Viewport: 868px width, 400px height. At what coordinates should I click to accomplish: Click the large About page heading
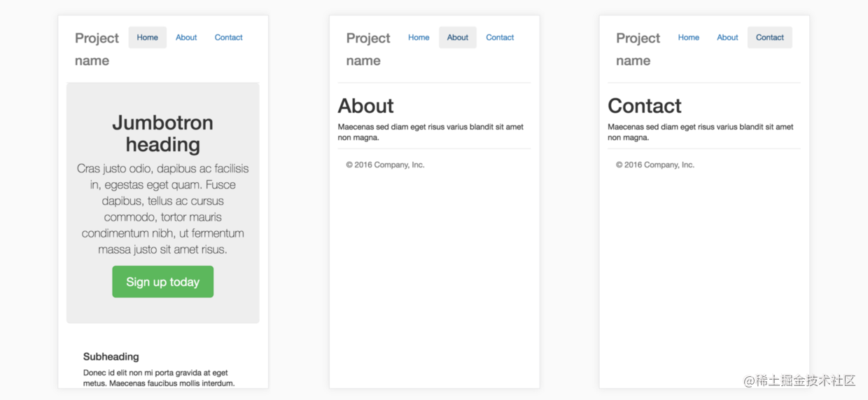(x=365, y=106)
